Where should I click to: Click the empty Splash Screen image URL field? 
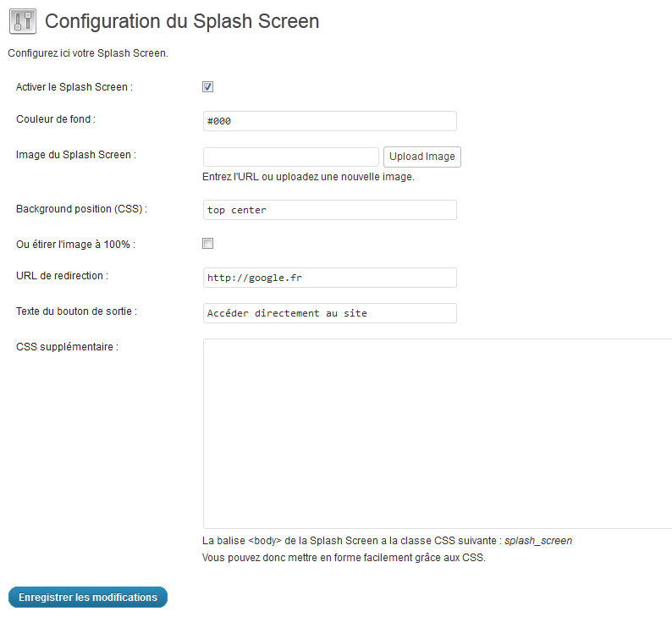point(291,157)
